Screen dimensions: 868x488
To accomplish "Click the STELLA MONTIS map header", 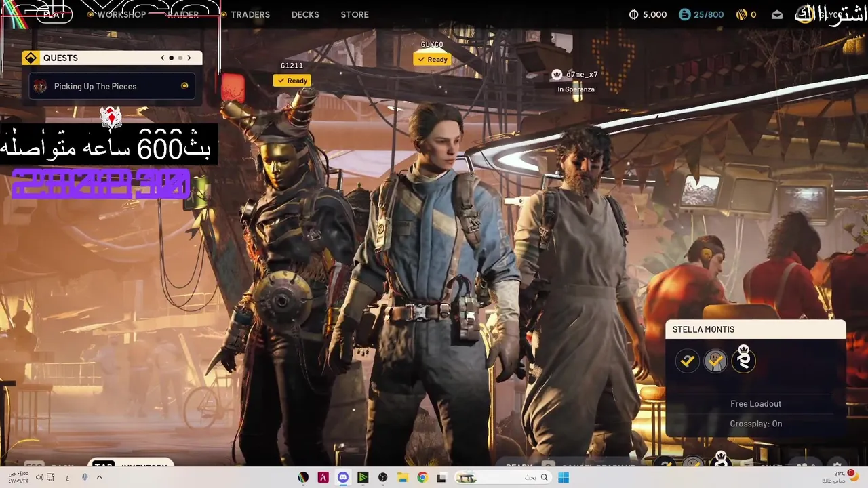I will click(x=755, y=329).
